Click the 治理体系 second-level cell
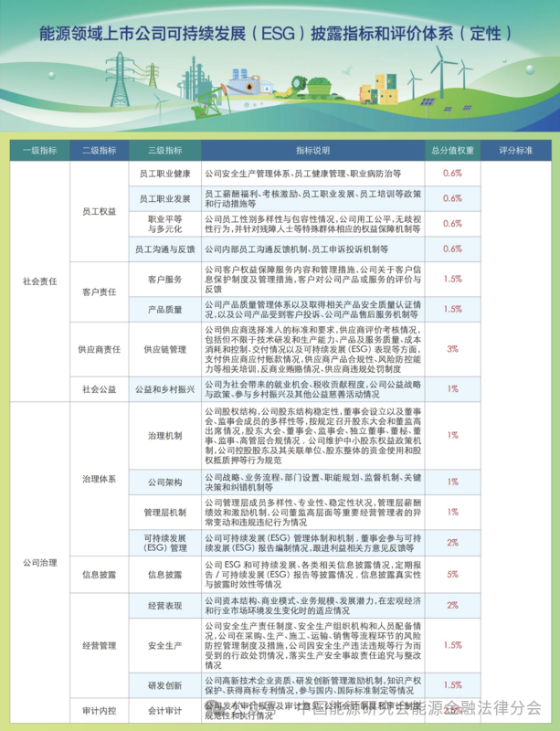Screen dimensions: 560x731 pos(100,479)
